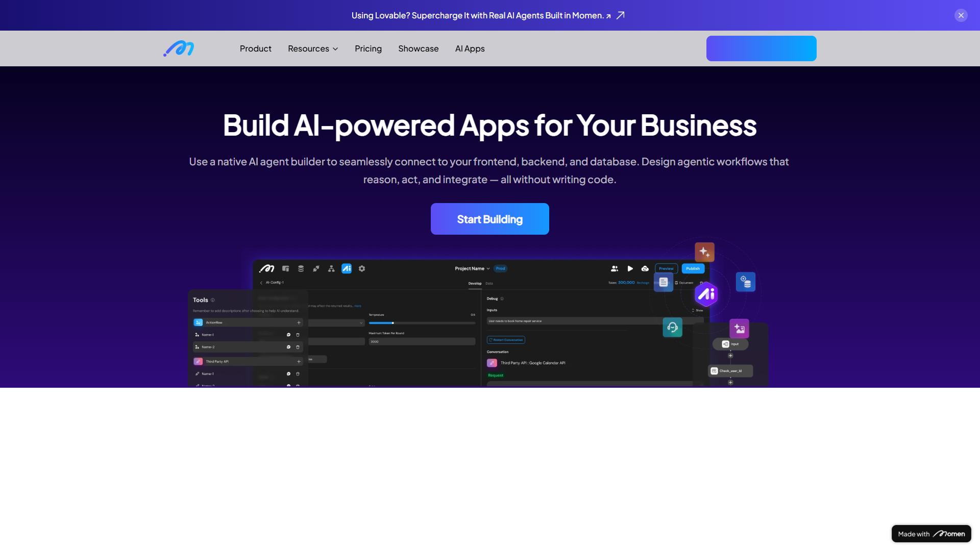Select the API plug icon in editor toolbar
The width and height of the screenshot is (980, 551).
[x=316, y=268]
